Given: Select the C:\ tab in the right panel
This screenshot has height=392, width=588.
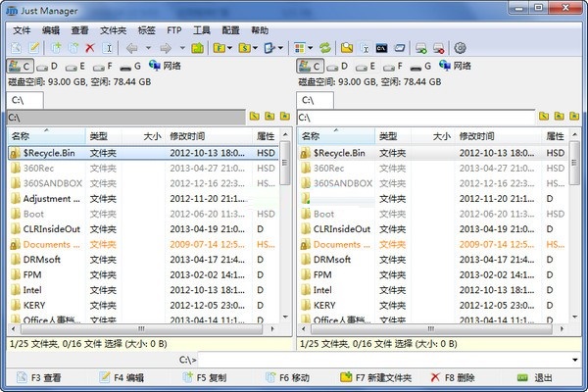Looking at the screenshot, I should tap(315, 101).
